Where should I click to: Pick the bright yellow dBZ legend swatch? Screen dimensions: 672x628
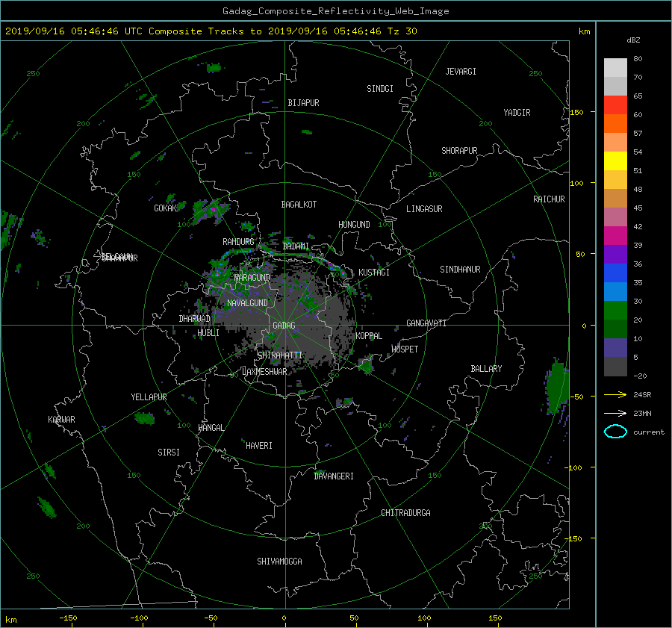point(615,161)
